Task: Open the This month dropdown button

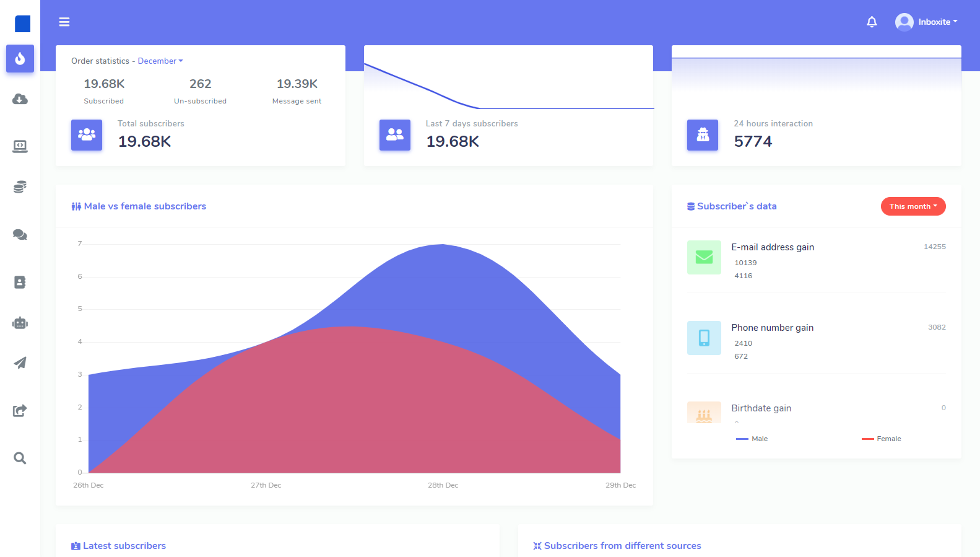Action: click(913, 206)
